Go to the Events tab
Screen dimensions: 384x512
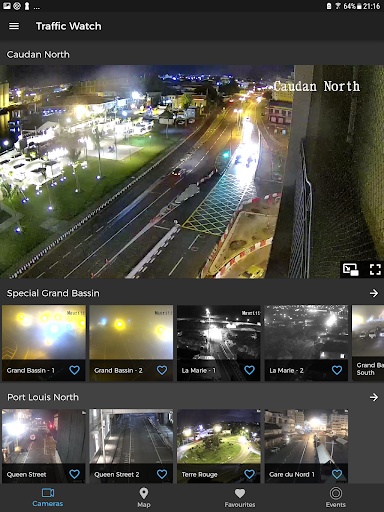tap(336, 498)
